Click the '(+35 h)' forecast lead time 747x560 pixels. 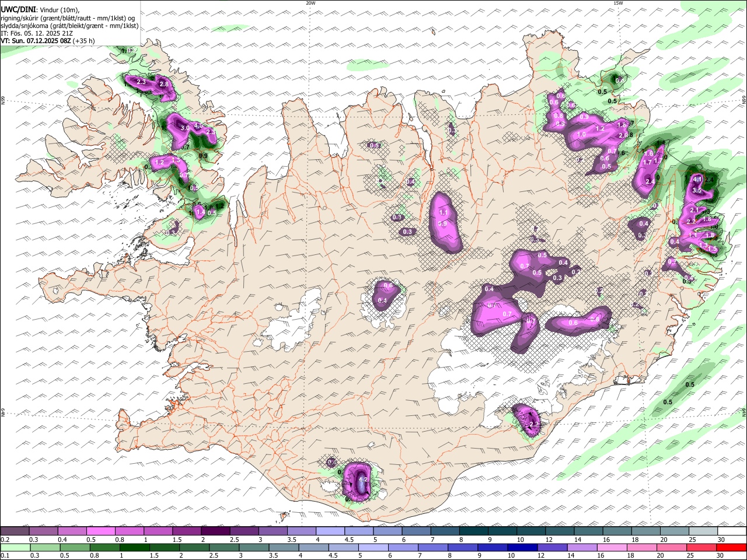click(84, 41)
